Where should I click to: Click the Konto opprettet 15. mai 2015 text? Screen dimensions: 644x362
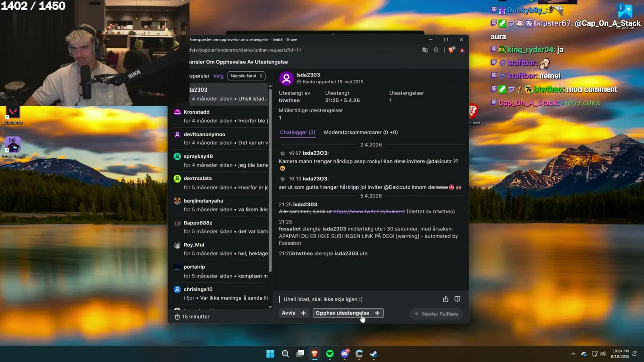pos(333,82)
